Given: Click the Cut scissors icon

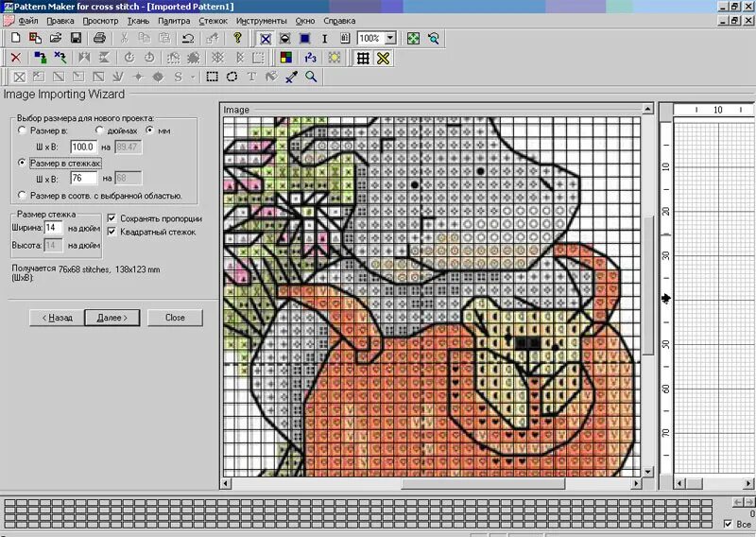Looking at the screenshot, I should click(124, 38).
